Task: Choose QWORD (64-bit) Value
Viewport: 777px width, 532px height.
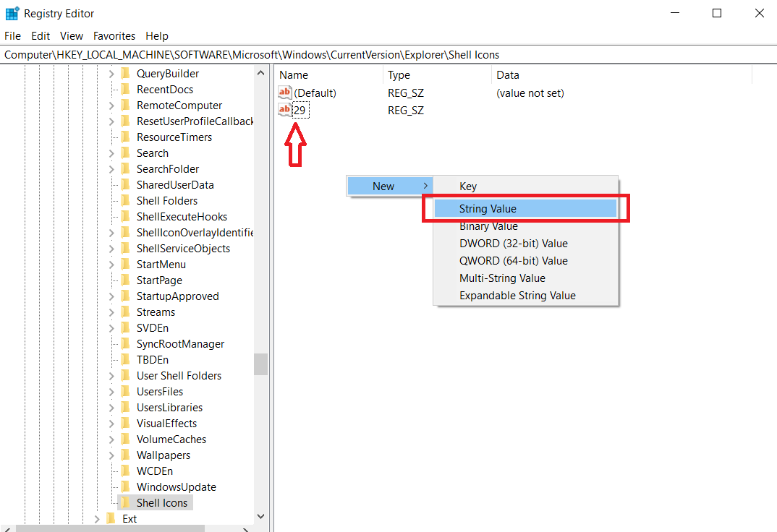Action: 525,261
